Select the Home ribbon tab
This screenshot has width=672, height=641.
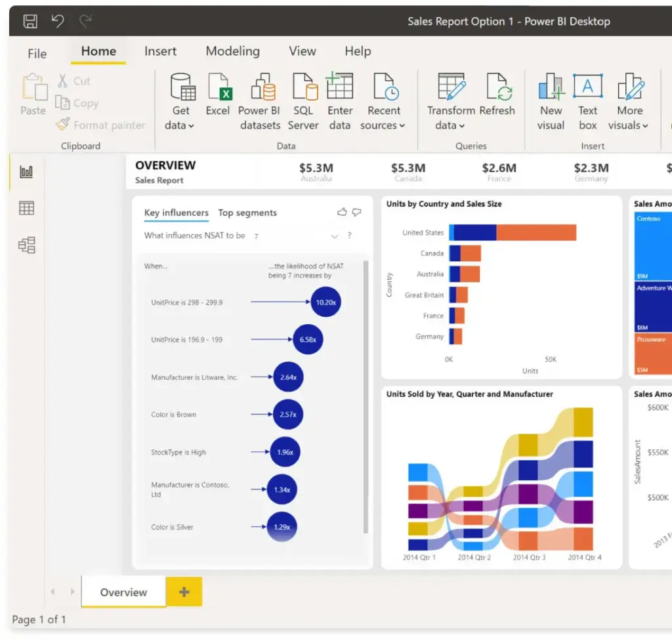click(98, 51)
